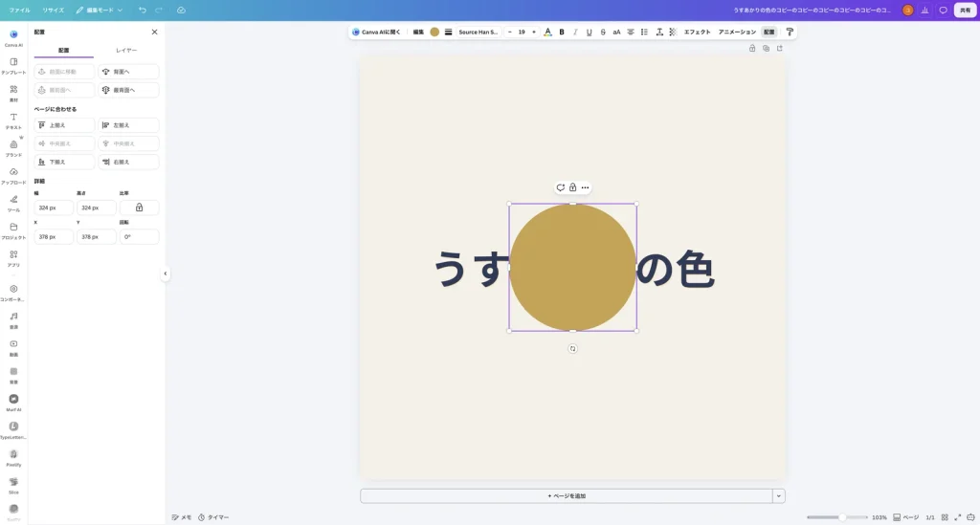
Task: Click the gold fill color swatch in toolbar
Action: point(434,32)
